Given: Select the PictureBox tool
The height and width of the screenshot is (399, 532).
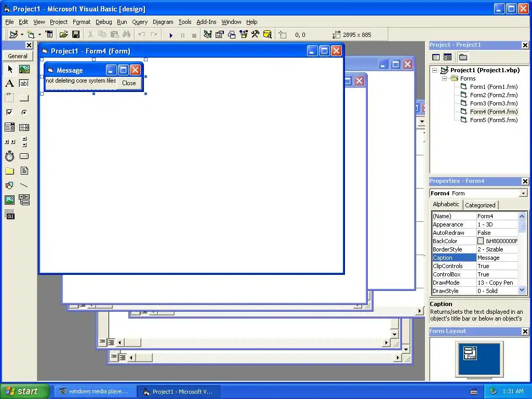Looking at the screenshot, I should [24, 69].
